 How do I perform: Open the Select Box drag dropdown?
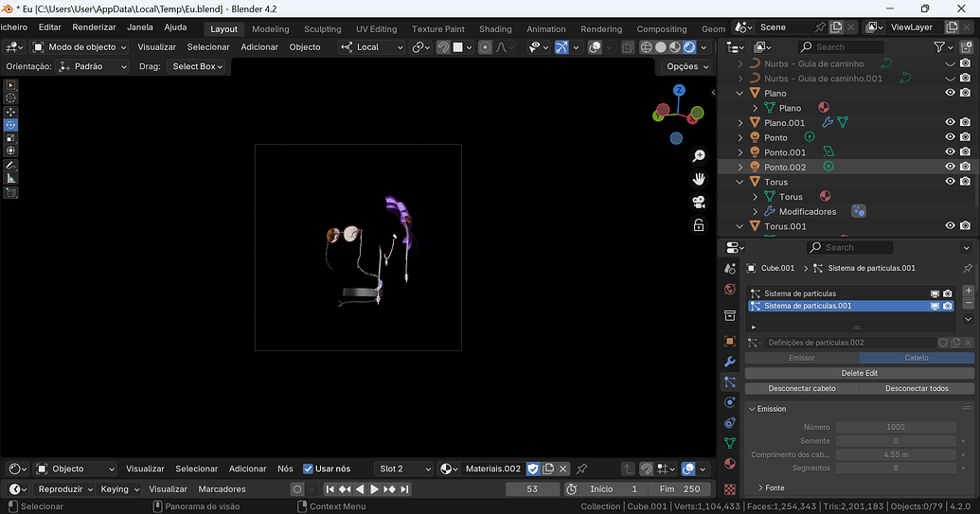(x=198, y=66)
